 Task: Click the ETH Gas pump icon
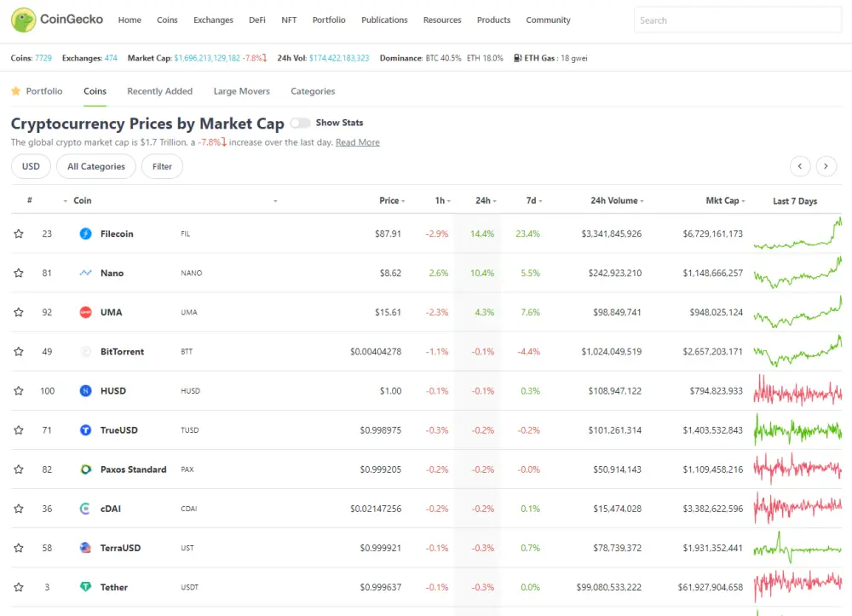pos(517,58)
